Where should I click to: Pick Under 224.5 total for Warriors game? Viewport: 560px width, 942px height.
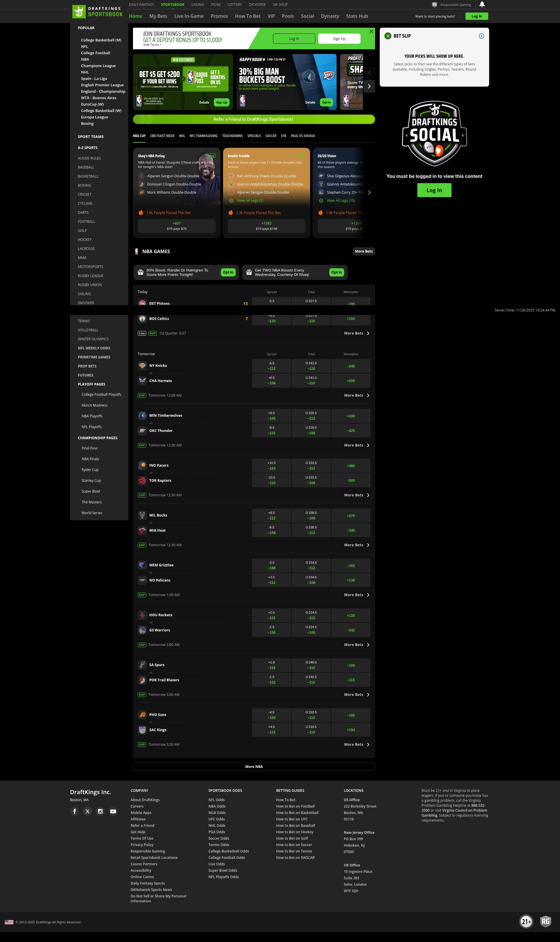pyautogui.click(x=311, y=630)
